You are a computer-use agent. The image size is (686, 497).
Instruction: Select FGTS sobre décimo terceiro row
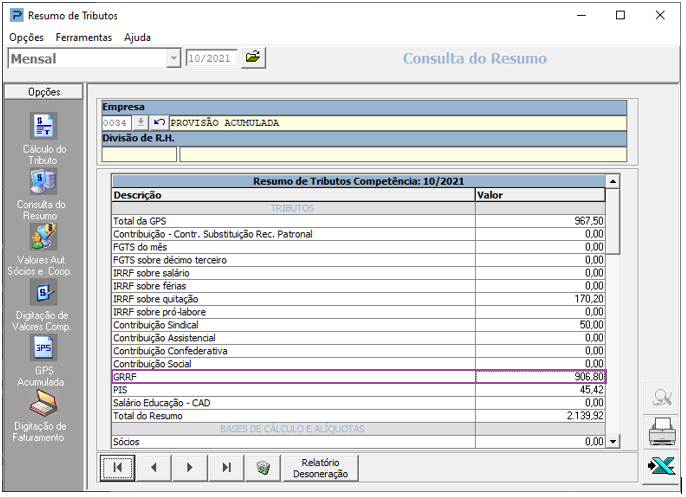click(x=358, y=260)
